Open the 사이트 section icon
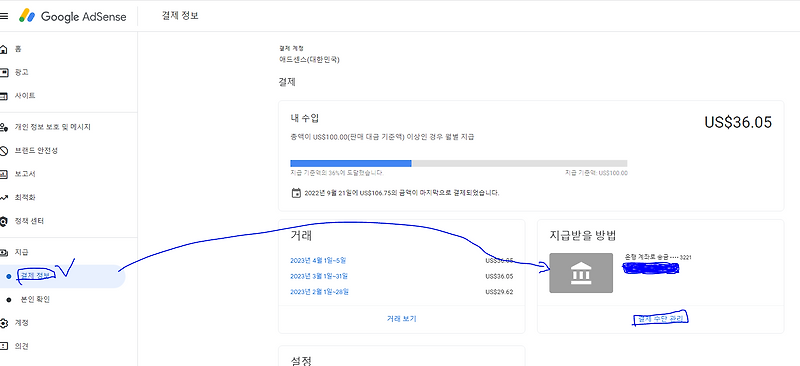800x366 pixels. click(x=4, y=96)
